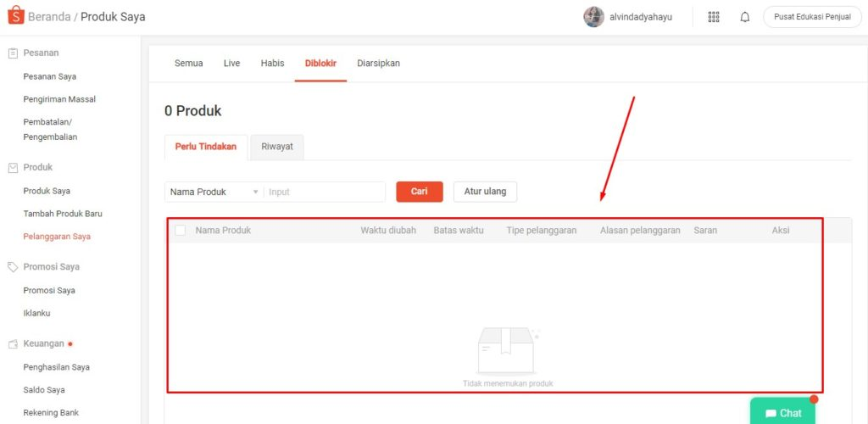The image size is (868, 424).
Task: Open the sidebar Produk Saya link under Produk
Action: pos(47,192)
